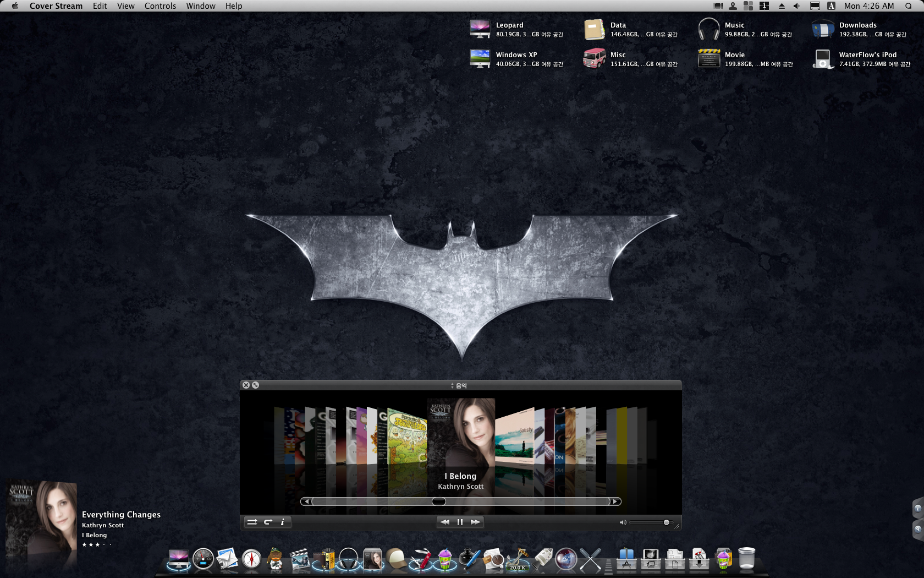
Task: Open the ink pen app in dock
Action: [469, 559]
